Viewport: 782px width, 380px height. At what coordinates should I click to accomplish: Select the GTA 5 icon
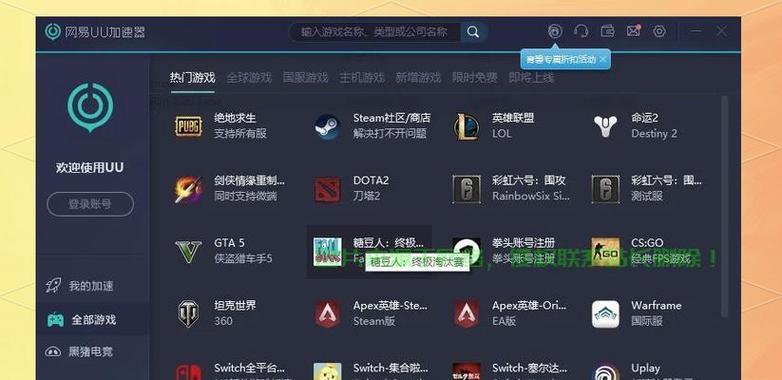(189, 252)
